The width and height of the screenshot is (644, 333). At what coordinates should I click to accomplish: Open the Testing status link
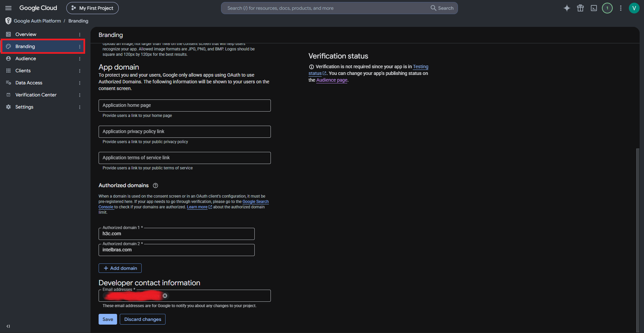421,67
